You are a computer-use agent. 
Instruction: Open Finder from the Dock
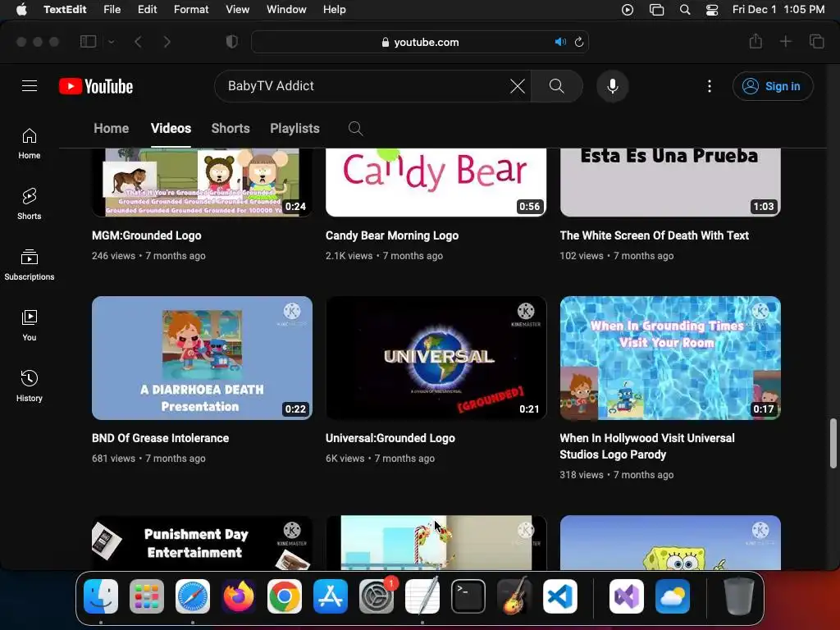tap(101, 596)
